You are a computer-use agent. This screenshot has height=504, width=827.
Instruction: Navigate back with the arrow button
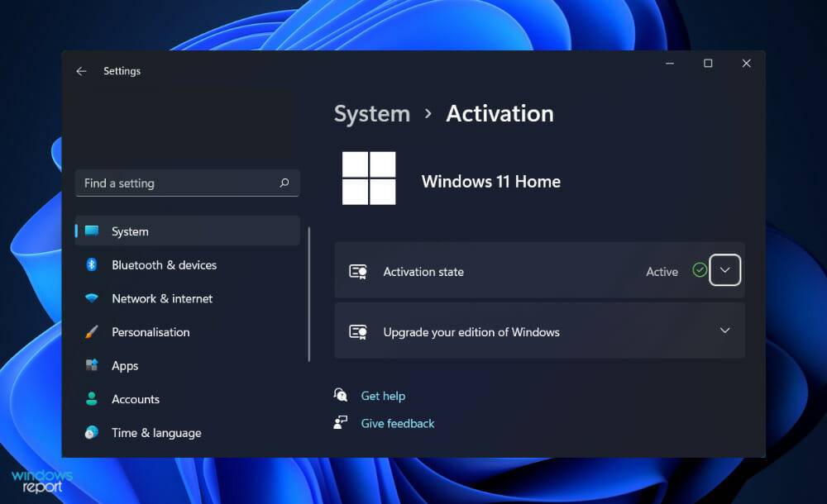pyautogui.click(x=81, y=71)
